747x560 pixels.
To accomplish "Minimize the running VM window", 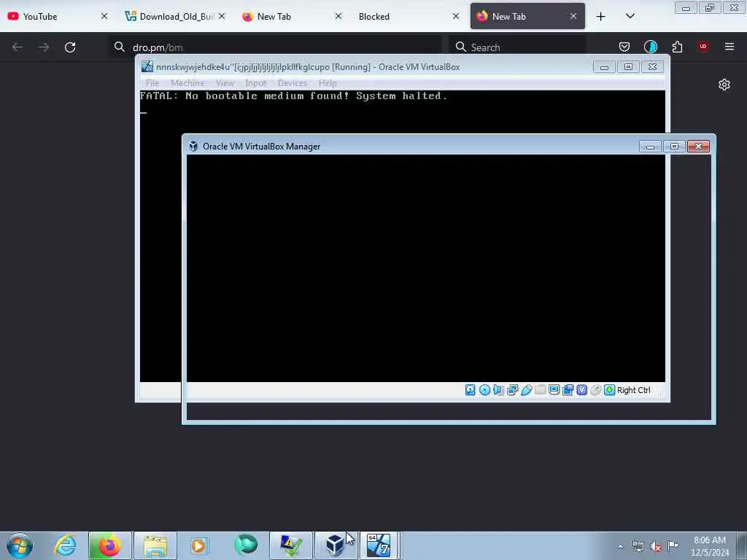I will (x=604, y=67).
